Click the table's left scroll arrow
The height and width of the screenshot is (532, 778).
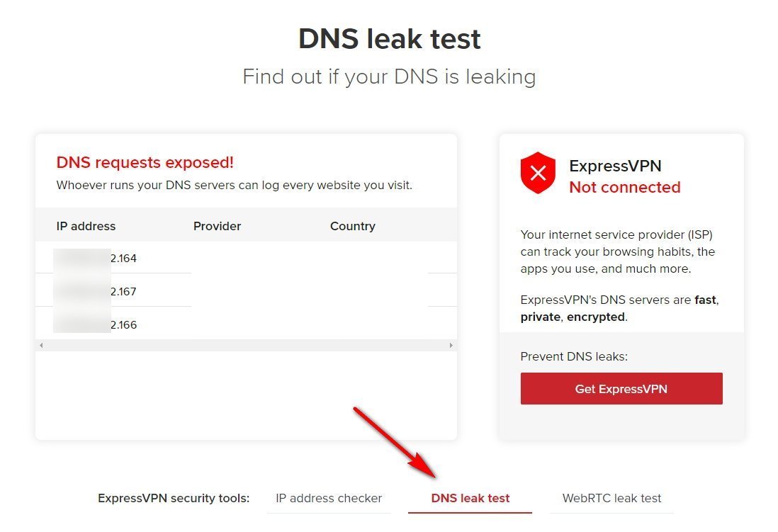(x=41, y=346)
